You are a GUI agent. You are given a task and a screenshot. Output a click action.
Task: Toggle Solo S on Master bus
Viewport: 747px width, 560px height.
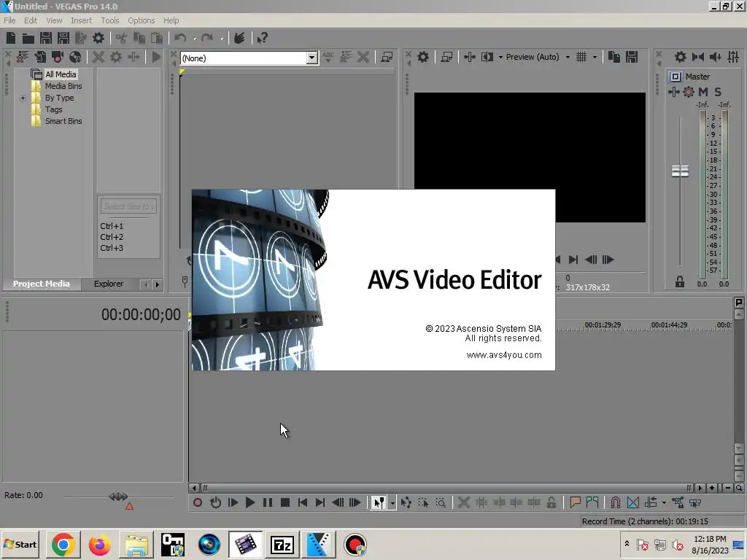718,92
